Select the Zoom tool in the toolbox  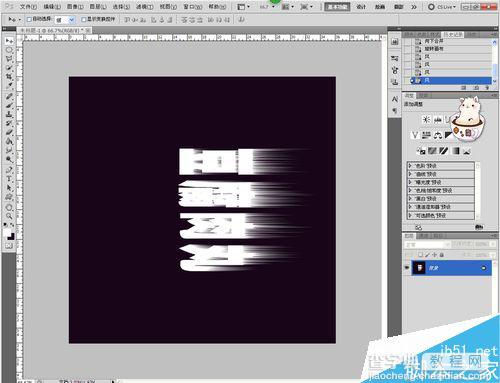click(9, 216)
